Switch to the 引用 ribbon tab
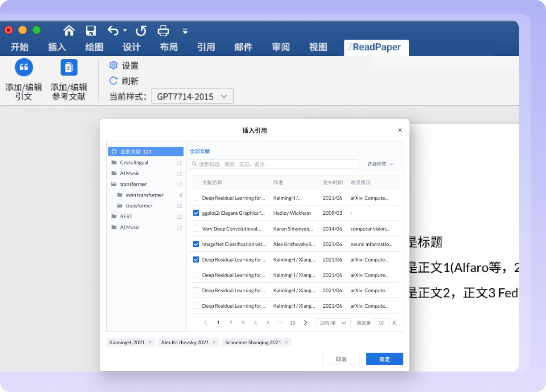The image size is (546, 392). (x=206, y=47)
